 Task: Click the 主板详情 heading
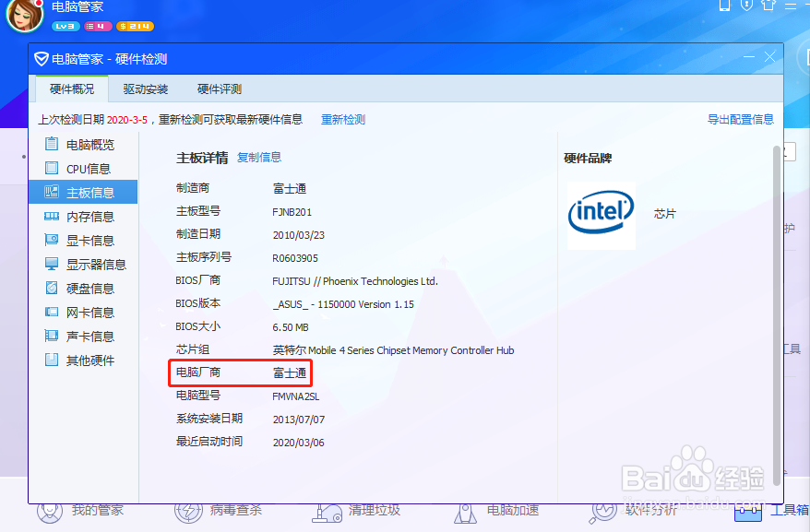pyautogui.click(x=202, y=158)
